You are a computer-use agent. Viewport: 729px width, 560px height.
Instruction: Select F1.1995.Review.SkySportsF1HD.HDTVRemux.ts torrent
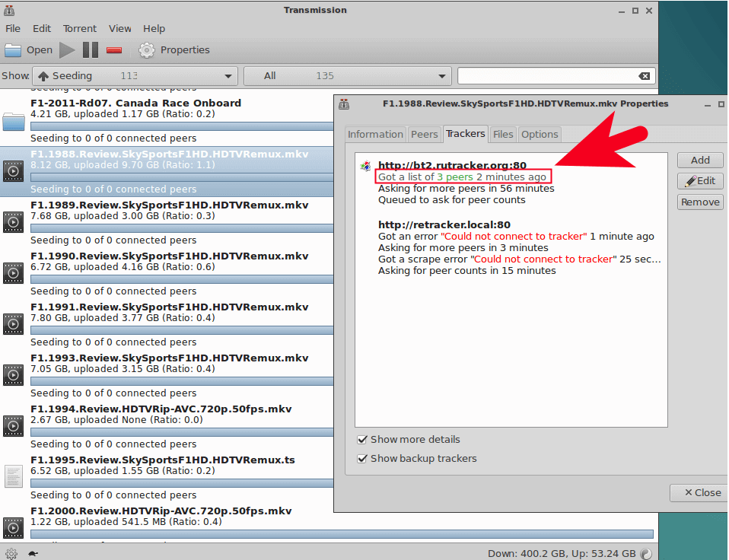(x=167, y=477)
